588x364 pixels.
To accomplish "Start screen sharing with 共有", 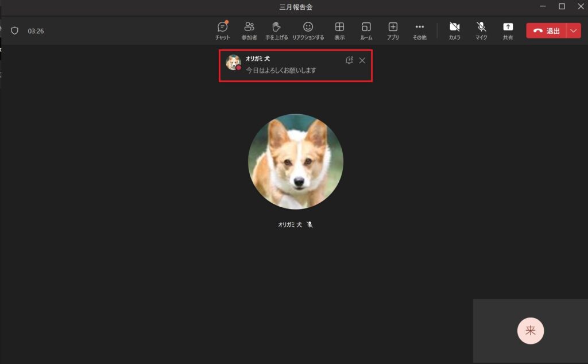I will point(508,30).
